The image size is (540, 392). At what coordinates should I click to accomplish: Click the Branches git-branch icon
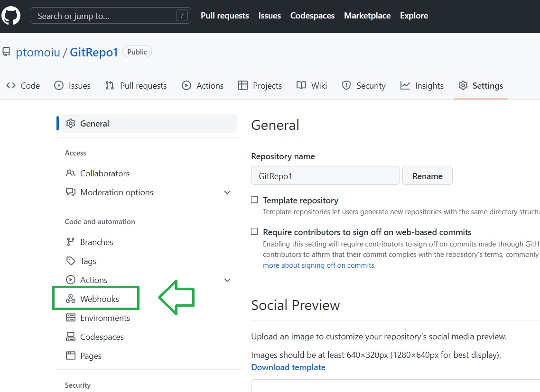coord(71,242)
